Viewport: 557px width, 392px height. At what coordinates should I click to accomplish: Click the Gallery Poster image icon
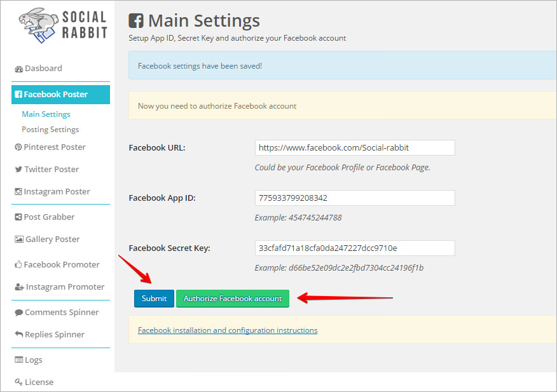coord(19,240)
